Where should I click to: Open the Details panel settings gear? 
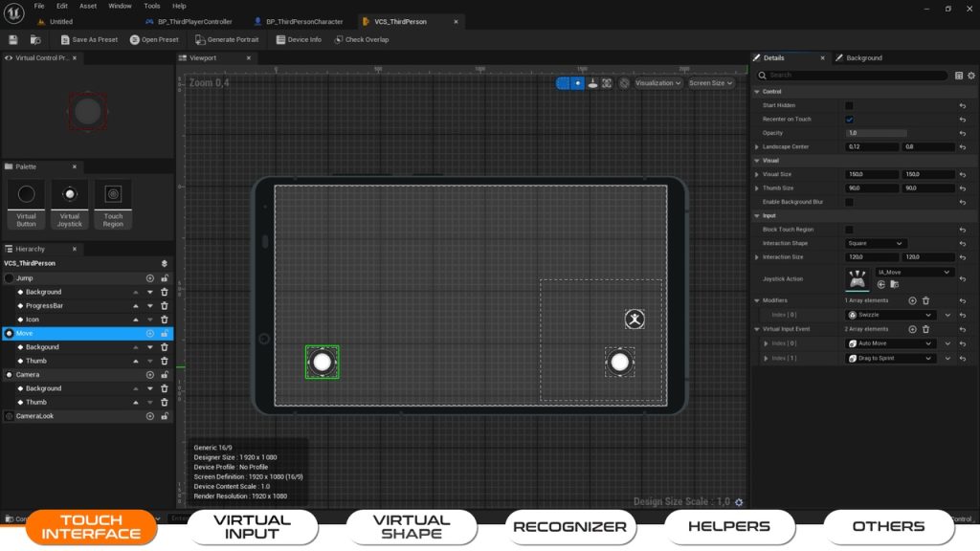tap(972, 75)
